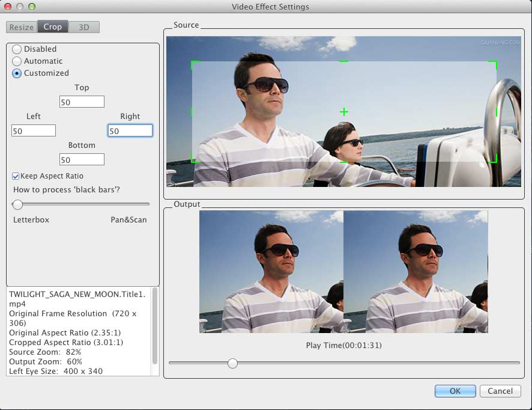Click the 'Play Time(00:01:31)' label
This screenshot has height=410, width=532.
(344, 346)
